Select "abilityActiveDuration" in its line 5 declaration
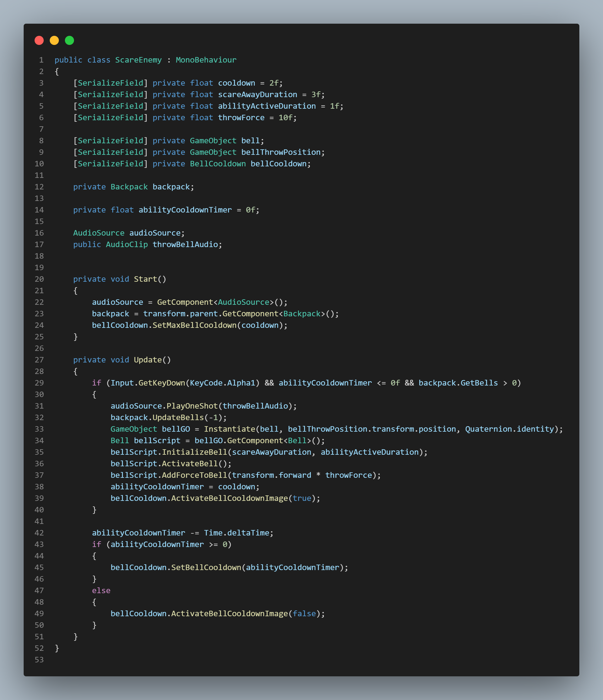Screen dimensions: 603x700 point(267,106)
